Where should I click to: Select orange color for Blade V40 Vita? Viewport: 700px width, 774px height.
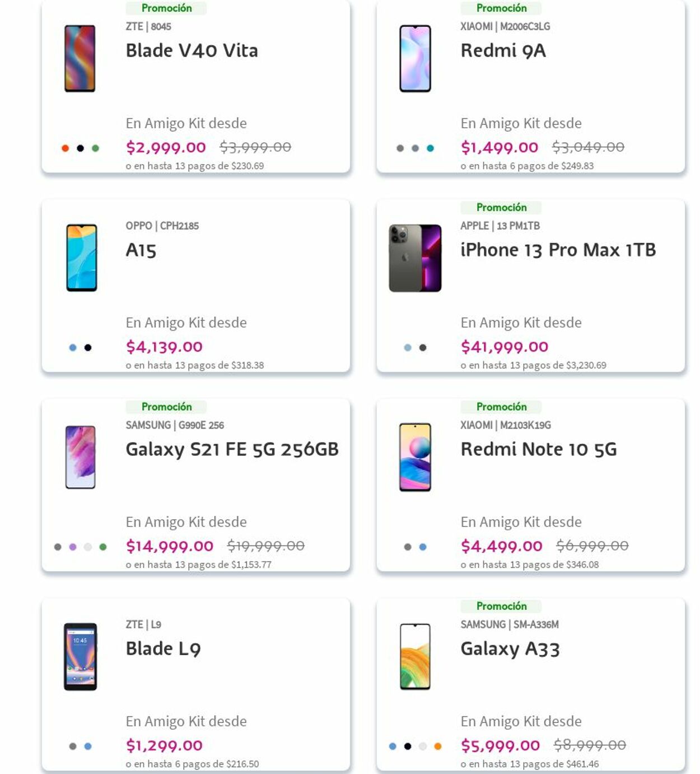click(65, 148)
